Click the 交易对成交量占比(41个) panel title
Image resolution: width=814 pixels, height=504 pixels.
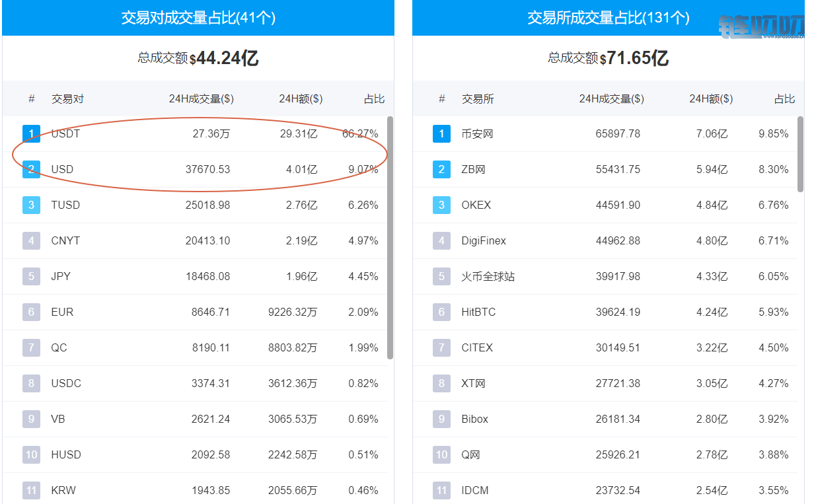point(198,18)
